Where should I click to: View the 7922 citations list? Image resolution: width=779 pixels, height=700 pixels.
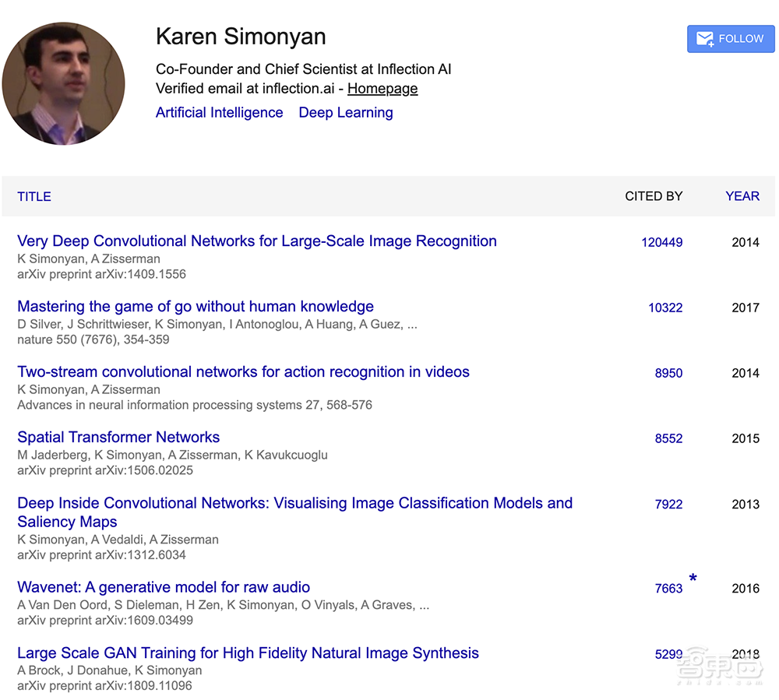tap(668, 505)
